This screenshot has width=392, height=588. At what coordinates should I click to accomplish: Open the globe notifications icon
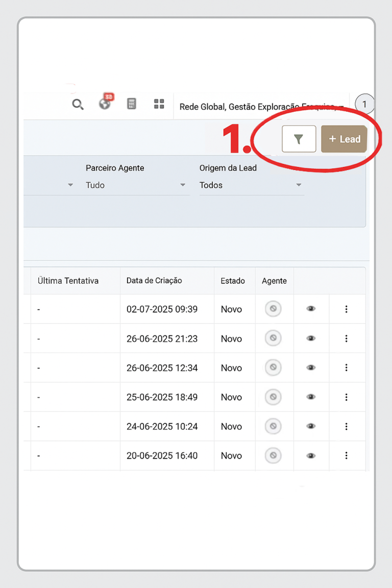pos(105,104)
